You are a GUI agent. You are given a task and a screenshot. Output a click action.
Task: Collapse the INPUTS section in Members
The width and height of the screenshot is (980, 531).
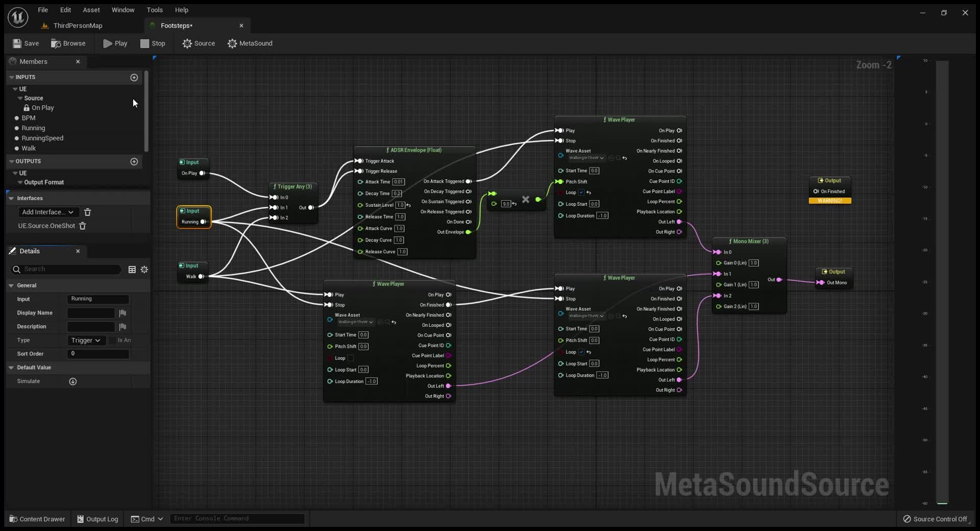coord(11,77)
